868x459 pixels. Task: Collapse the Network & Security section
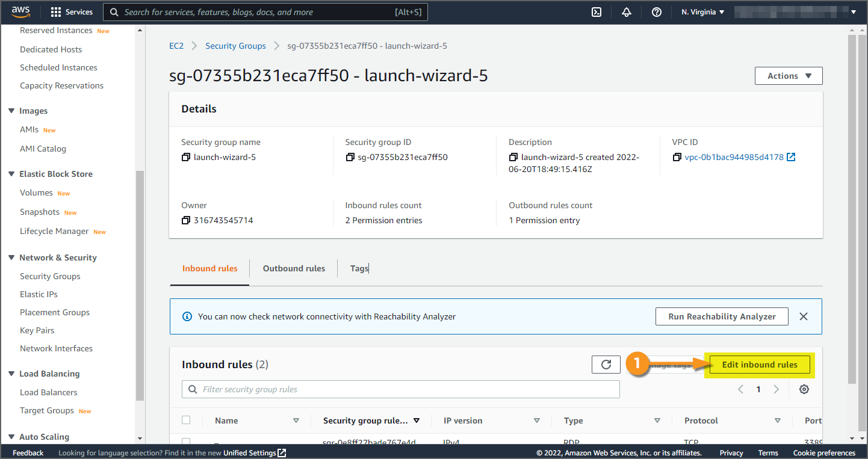(x=11, y=257)
